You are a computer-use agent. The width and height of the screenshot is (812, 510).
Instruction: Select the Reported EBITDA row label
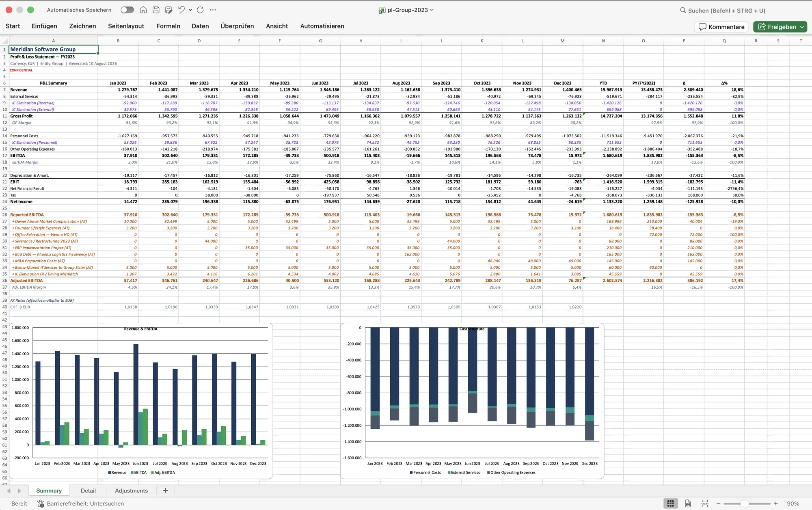click(x=54, y=215)
